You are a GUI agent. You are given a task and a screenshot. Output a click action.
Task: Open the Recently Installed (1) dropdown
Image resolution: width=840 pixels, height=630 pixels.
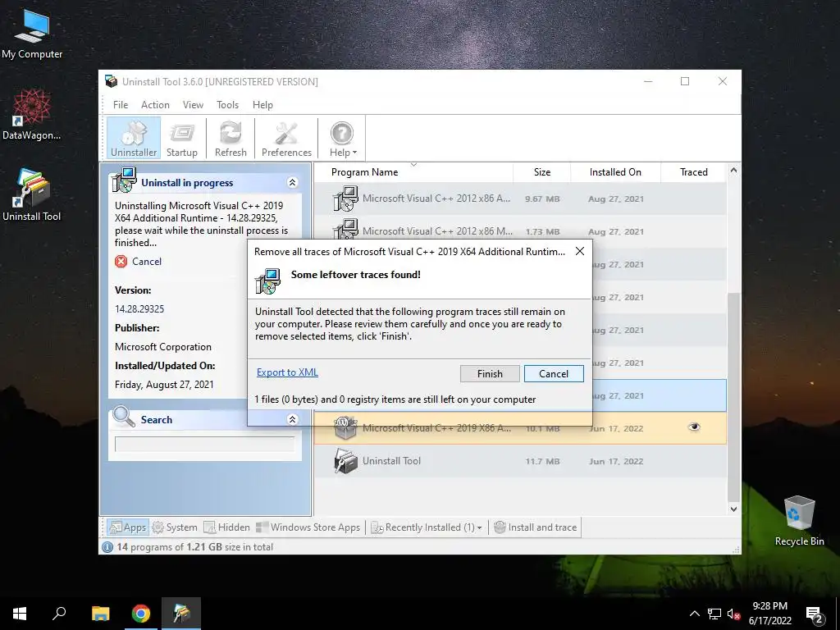[x=427, y=527]
